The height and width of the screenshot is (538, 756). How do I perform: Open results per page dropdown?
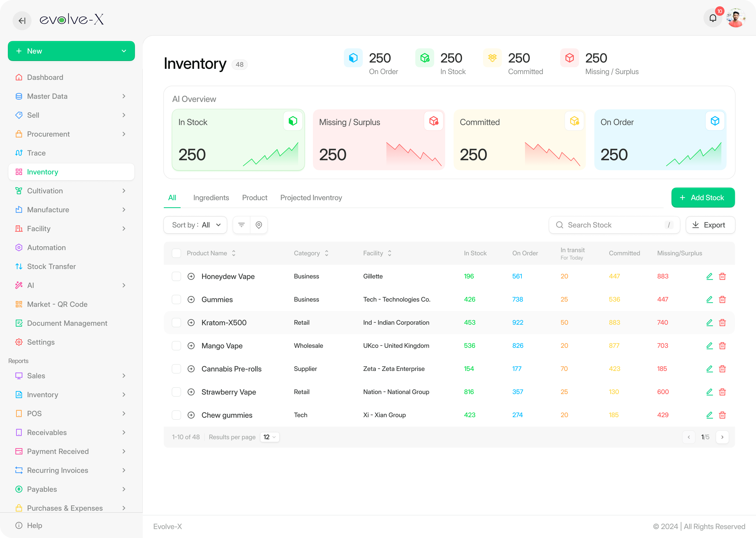point(269,437)
